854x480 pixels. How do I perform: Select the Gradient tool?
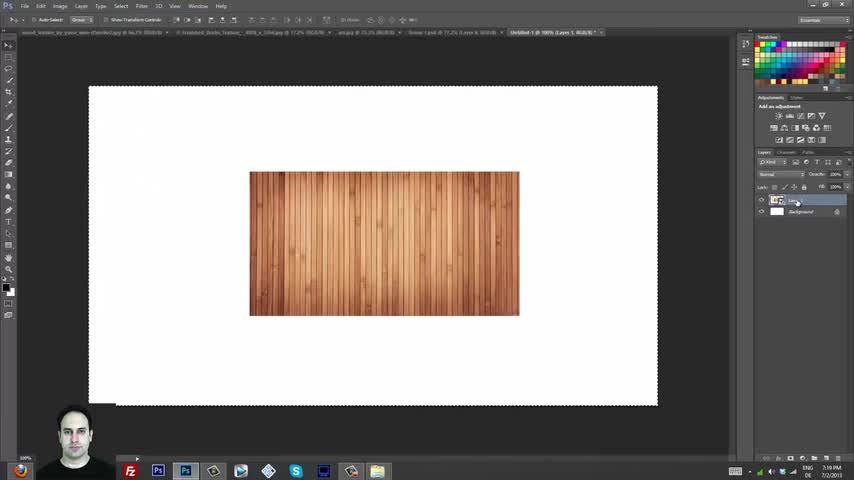coord(8,174)
